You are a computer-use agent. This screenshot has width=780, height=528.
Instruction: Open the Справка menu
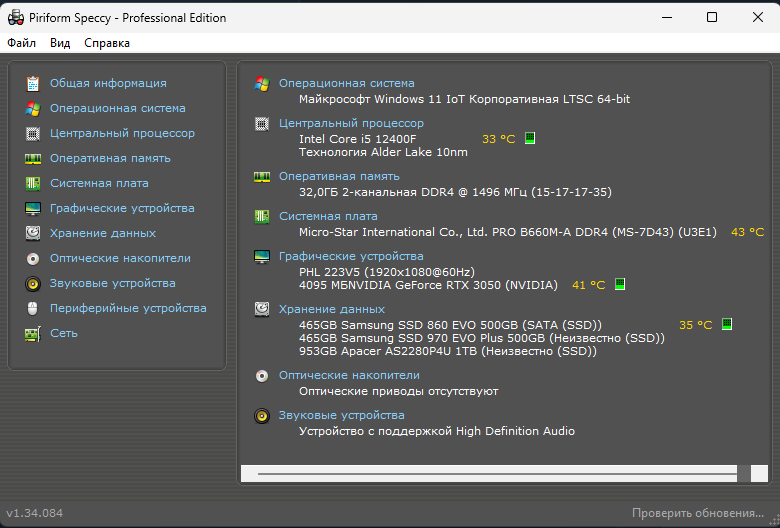coord(107,43)
